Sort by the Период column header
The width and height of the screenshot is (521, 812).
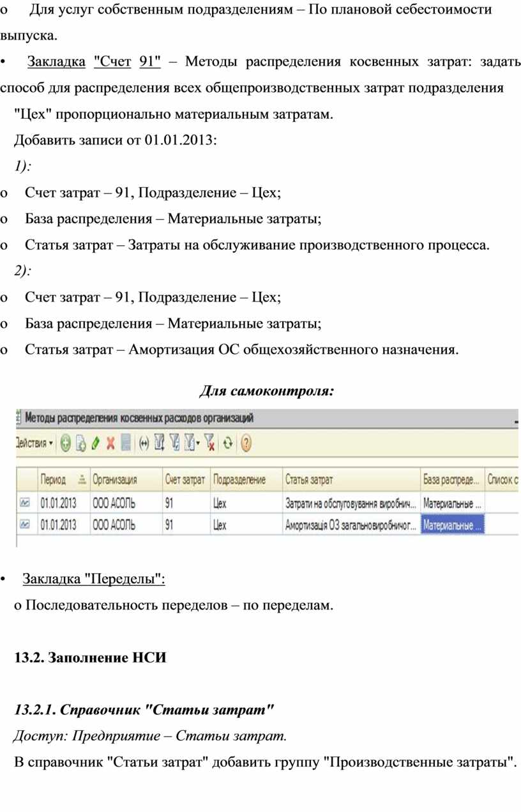[64, 479]
